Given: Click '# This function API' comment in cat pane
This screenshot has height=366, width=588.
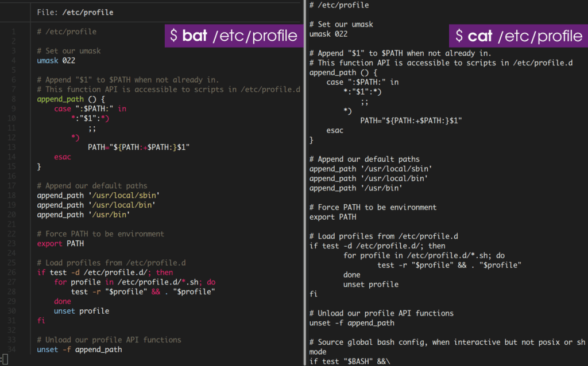Looking at the screenshot, I should point(441,63).
